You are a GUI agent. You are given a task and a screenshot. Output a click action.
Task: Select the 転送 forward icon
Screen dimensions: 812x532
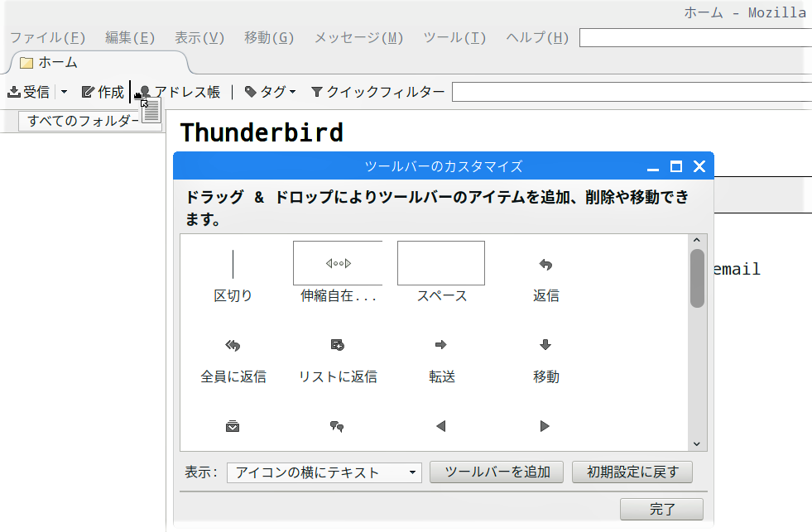[x=441, y=345]
